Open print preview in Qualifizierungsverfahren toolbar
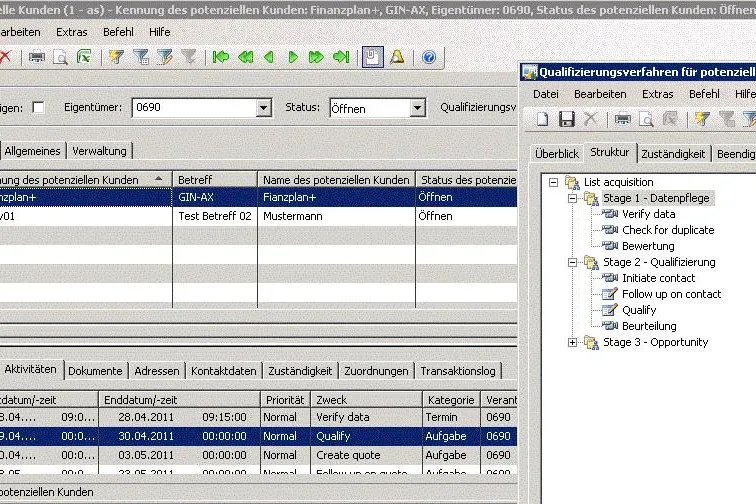This screenshot has width=756, height=504. point(646,119)
